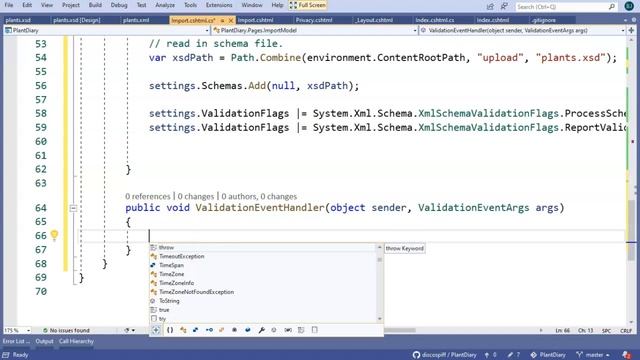
Task: Toggle the keywords filter in IntelliSense bar
Action: coord(301,330)
